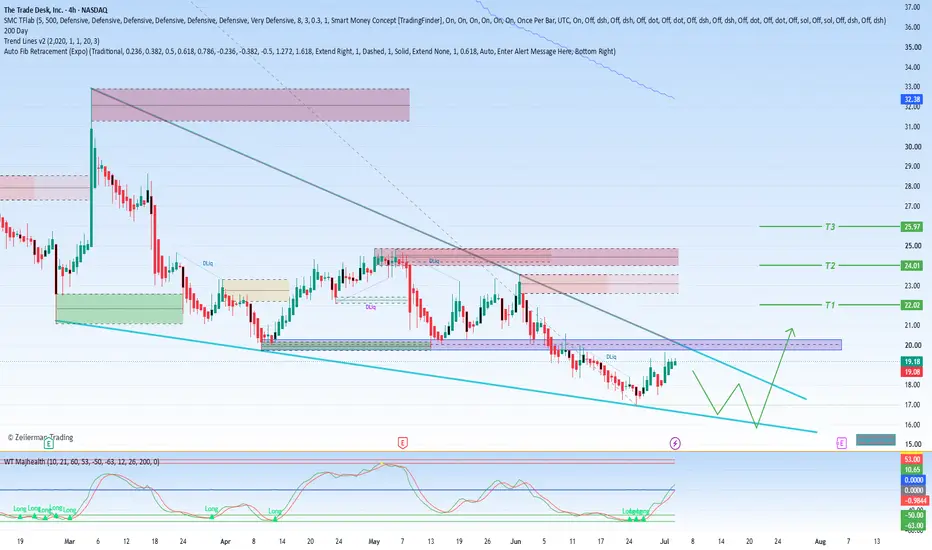Screen dimensions: 932x550
Task: Click the Aug date on the time axis
Action: pos(820,541)
